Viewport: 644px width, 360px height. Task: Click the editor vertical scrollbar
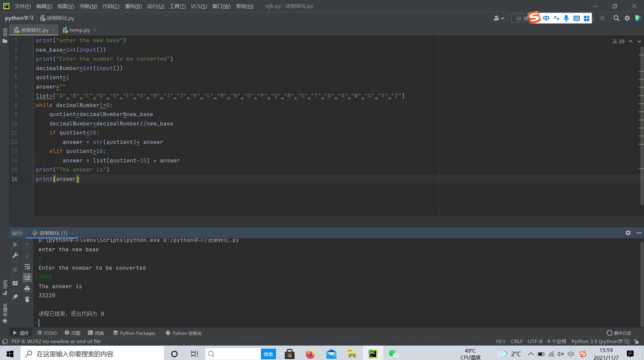(x=641, y=127)
